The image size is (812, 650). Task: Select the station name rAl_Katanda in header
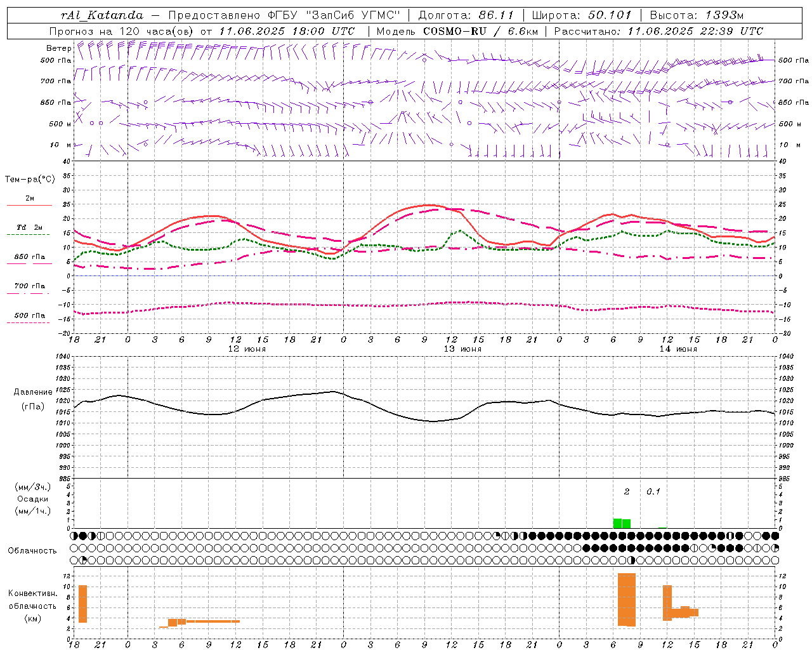(x=102, y=15)
